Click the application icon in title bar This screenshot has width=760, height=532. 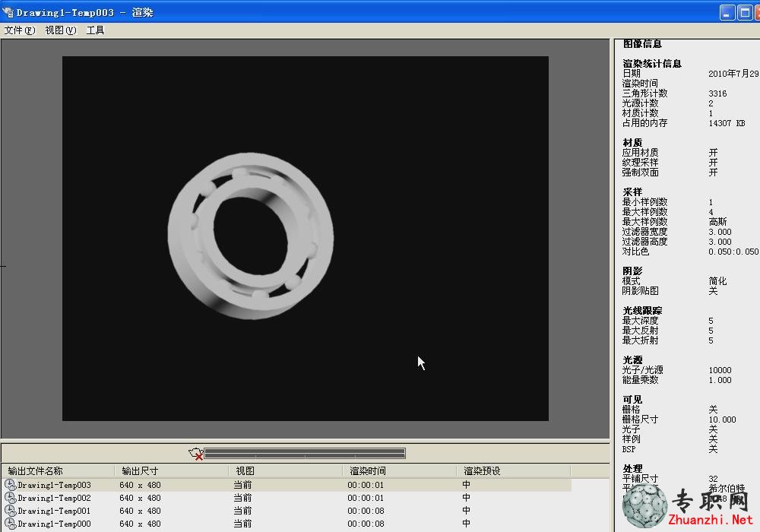pos(8,12)
